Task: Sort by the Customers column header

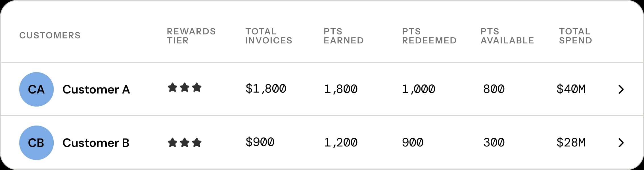Action: point(50,35)
